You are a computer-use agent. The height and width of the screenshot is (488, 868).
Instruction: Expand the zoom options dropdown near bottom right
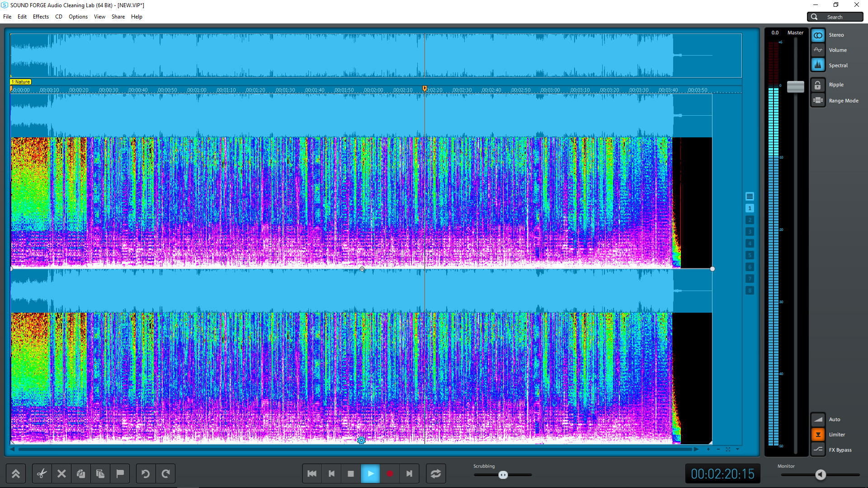pyautogui.click(x=737, y=449)
